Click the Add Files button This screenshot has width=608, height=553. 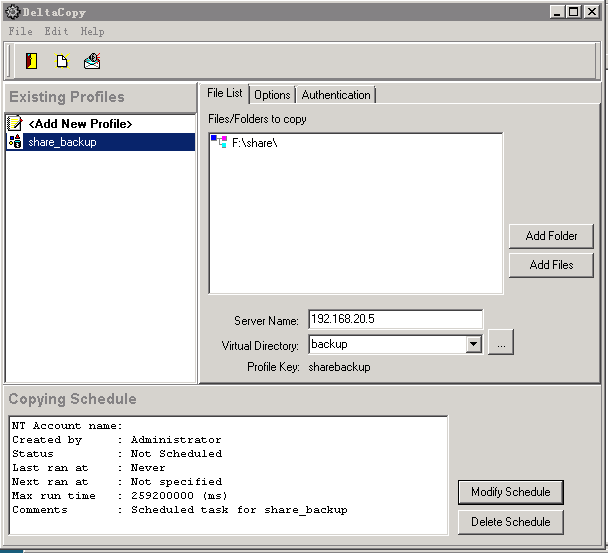point(551,265)
